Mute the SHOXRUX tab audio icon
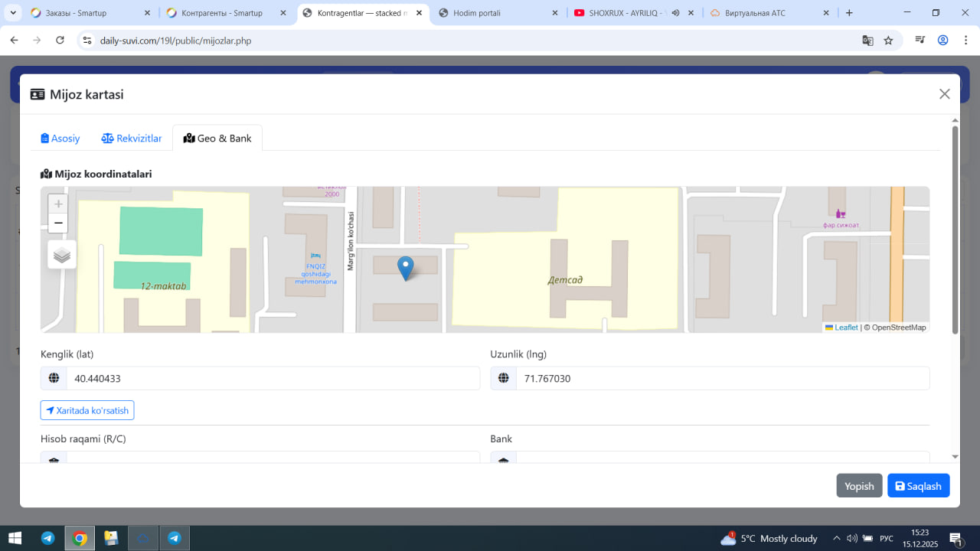Image resolution: width=980 pixels, height=551 pixels. tap(675, 13)
